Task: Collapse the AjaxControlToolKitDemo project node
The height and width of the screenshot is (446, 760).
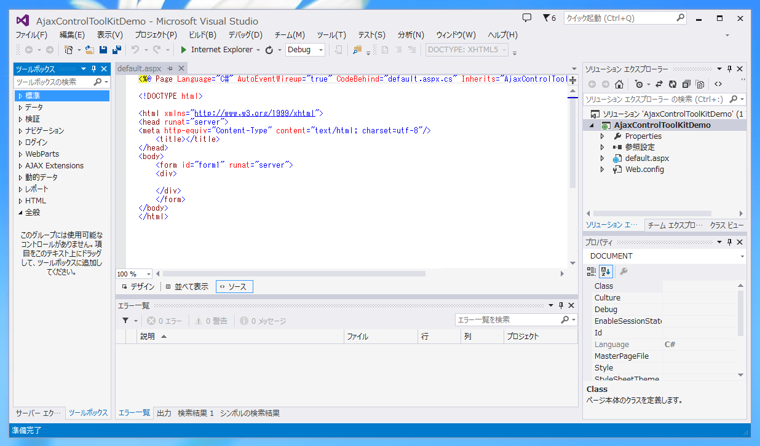Action: tap(591, 125)
